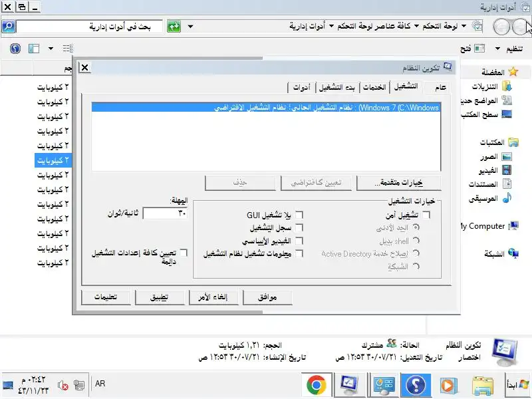Select the music library الموسيقى
Viewport: 532px width, 399px height.
pyautogui.click(x=490, y=198)
